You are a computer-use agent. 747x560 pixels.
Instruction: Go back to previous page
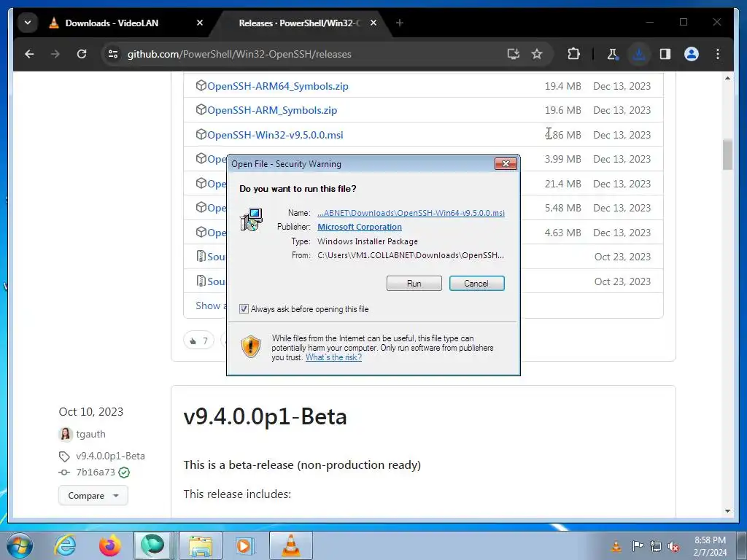29,54
